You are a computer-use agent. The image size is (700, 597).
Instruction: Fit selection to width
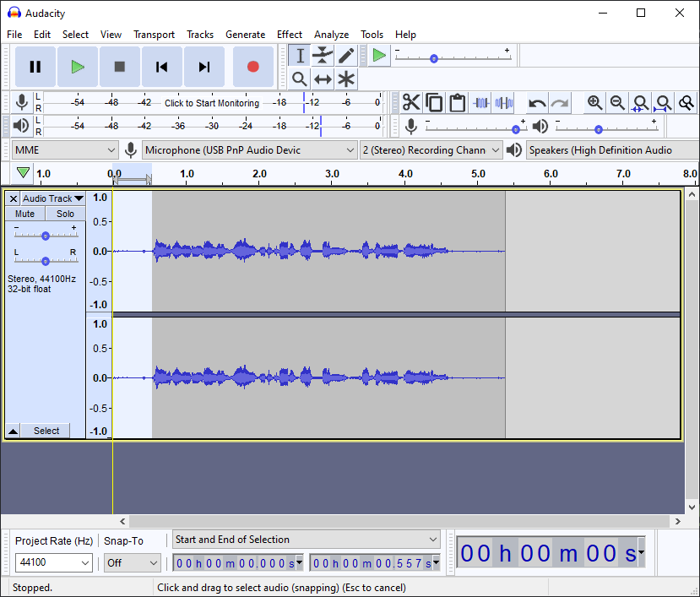641,103
